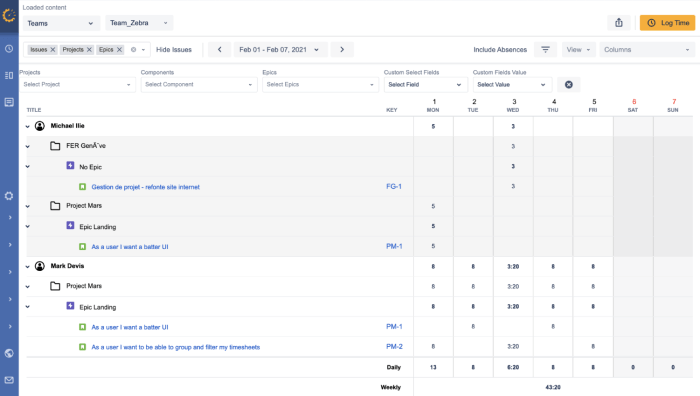Open the FG-1 key link

point(394,187)
